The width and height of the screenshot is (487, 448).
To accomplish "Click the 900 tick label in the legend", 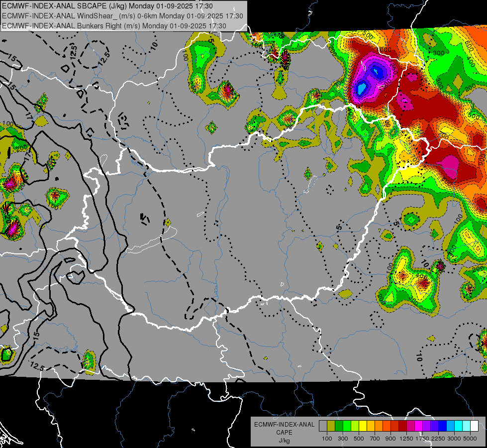I will click(x=390, y=439).
